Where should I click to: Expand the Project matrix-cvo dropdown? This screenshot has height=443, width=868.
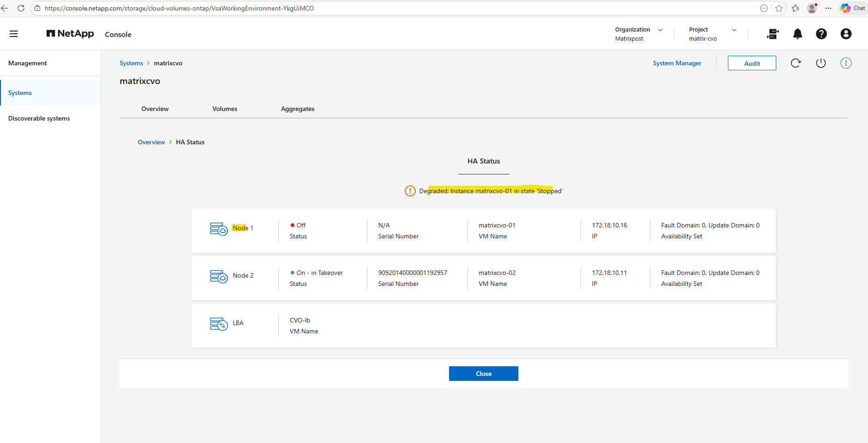(x=734, y=30)
